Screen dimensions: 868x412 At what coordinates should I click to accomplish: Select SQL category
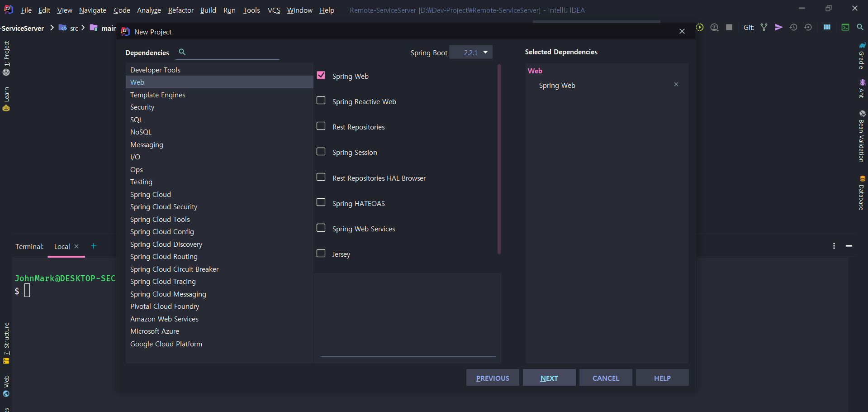click(x=219, y=120)
